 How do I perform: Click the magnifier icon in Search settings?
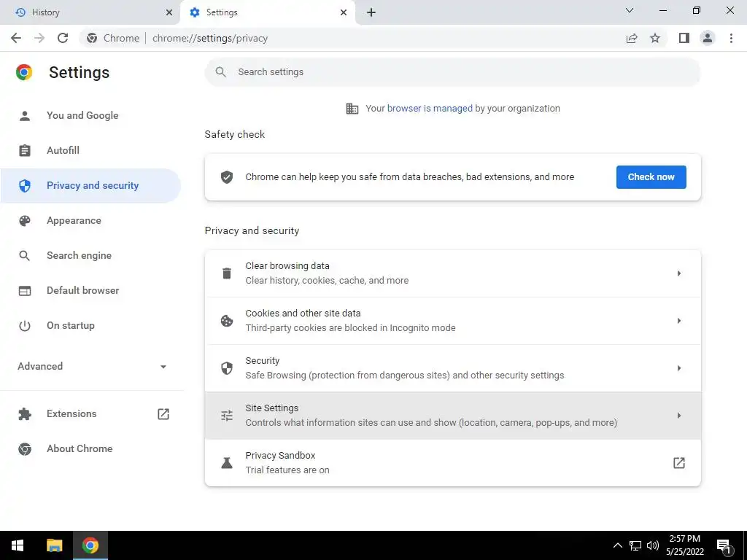click(220, 72)
